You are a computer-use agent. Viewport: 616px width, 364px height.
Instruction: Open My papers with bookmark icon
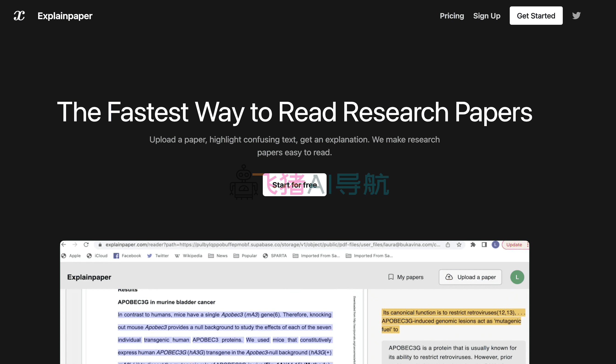coord(406,277)
